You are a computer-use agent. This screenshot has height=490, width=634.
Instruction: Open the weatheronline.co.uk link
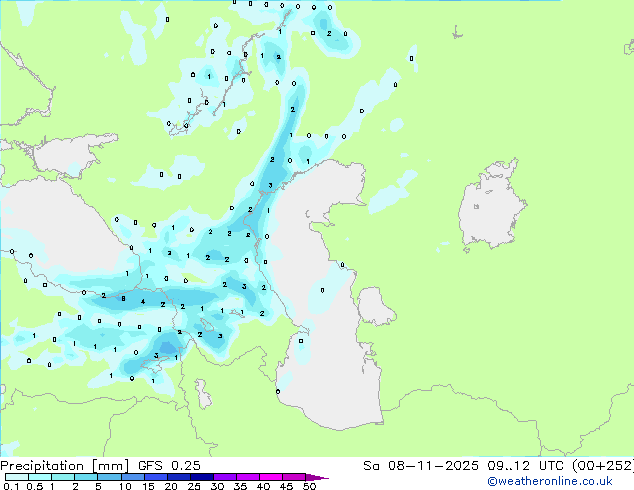click(550, 481)
